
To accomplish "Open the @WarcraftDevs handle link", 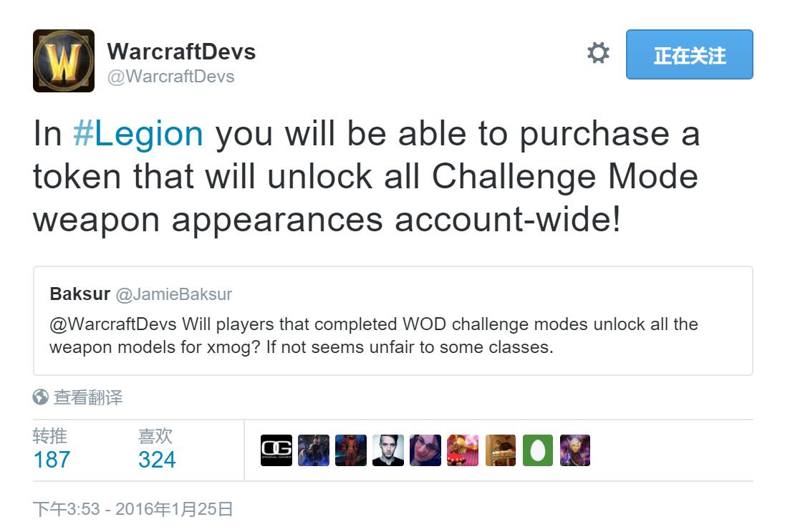I will point(170,77).
